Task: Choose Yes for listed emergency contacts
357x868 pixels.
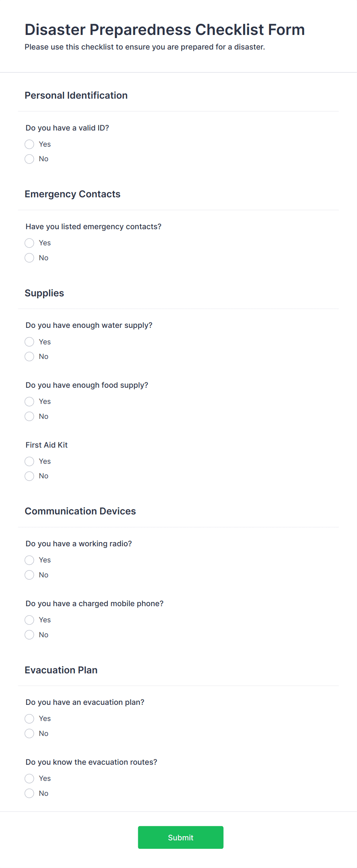Action: pos(30,243)
